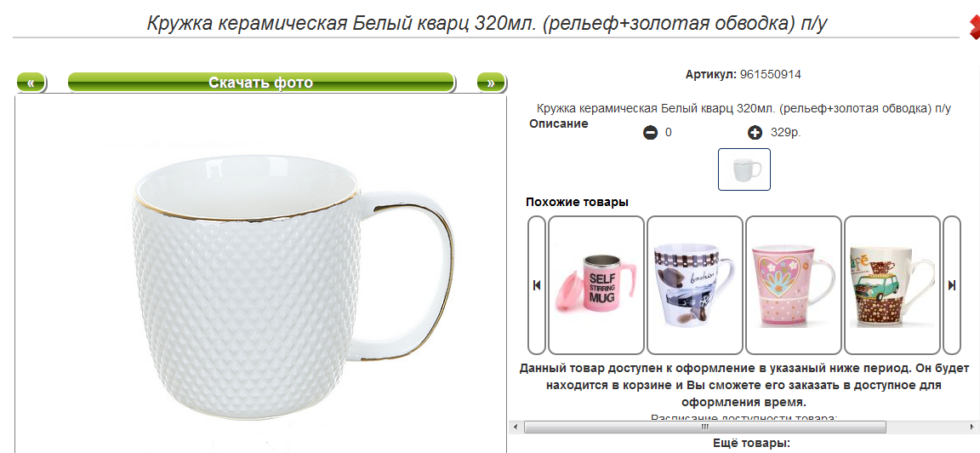The width and height of the screenshot is (980, 453).
Task: Click the red icon at top right
Action: (974, 26)
